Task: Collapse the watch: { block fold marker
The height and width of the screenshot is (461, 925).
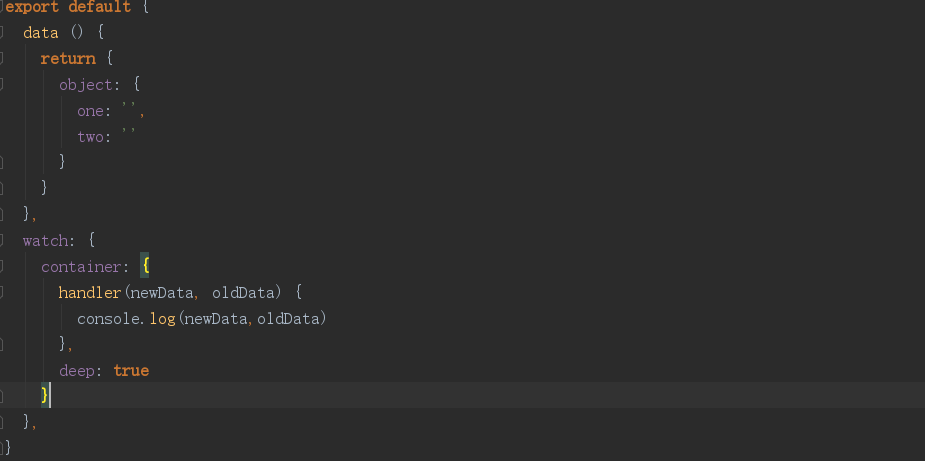Action: click(3, 240)
